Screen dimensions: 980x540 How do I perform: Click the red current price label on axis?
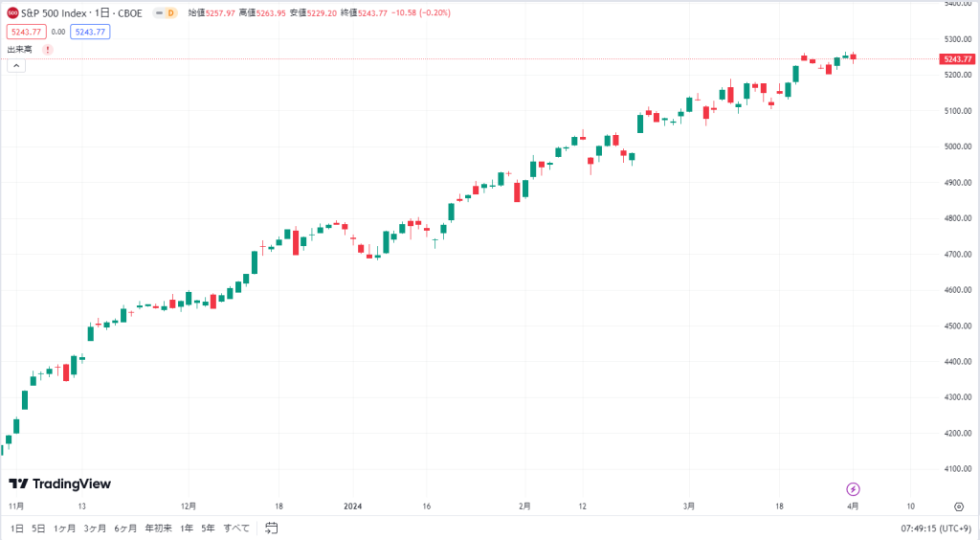pos(957,58)
